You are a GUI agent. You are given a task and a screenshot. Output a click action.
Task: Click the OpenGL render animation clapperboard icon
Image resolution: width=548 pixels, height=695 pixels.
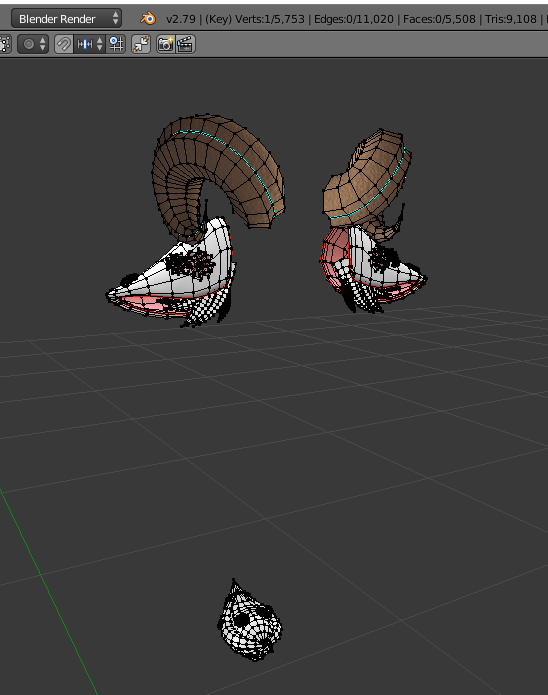(x=185, y=44)
